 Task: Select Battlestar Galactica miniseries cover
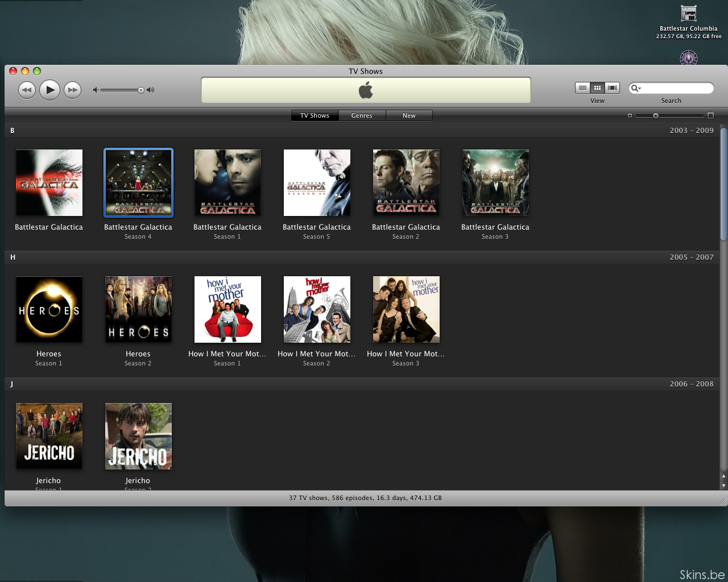(49, 183)
